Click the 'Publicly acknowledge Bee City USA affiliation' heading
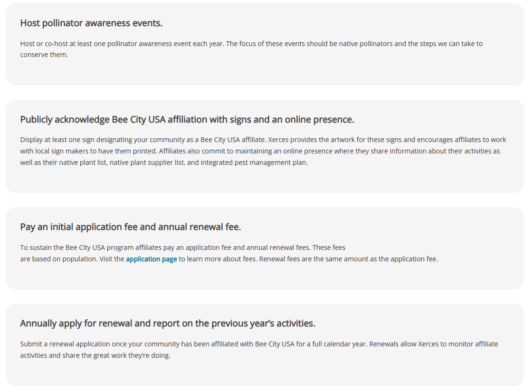This screenshot has width=532, height=392. tap(187, 119)
